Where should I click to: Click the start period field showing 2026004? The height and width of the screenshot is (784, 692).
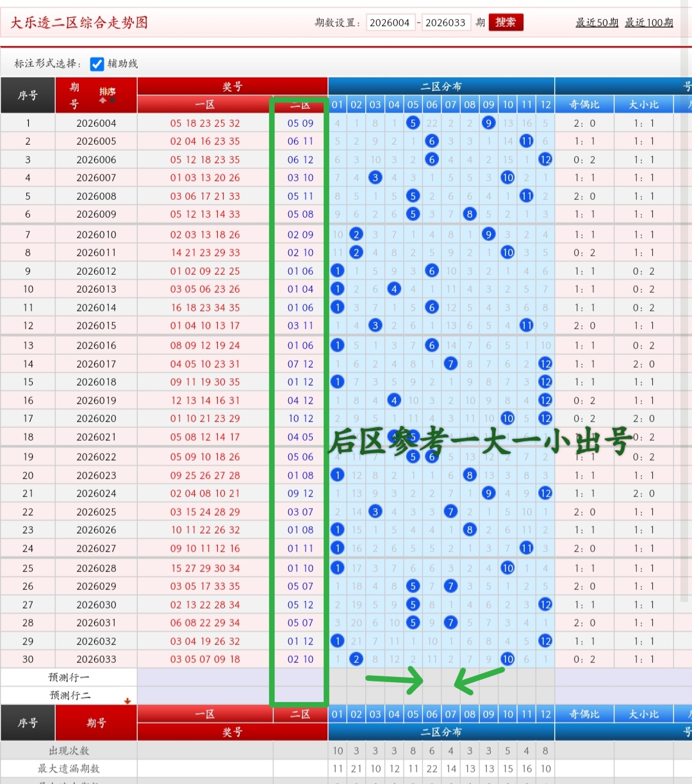pos(390,22)
